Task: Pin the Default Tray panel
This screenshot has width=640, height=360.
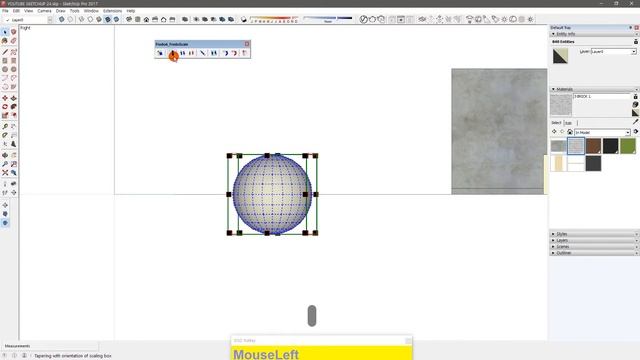Action: tap(630, 27)
